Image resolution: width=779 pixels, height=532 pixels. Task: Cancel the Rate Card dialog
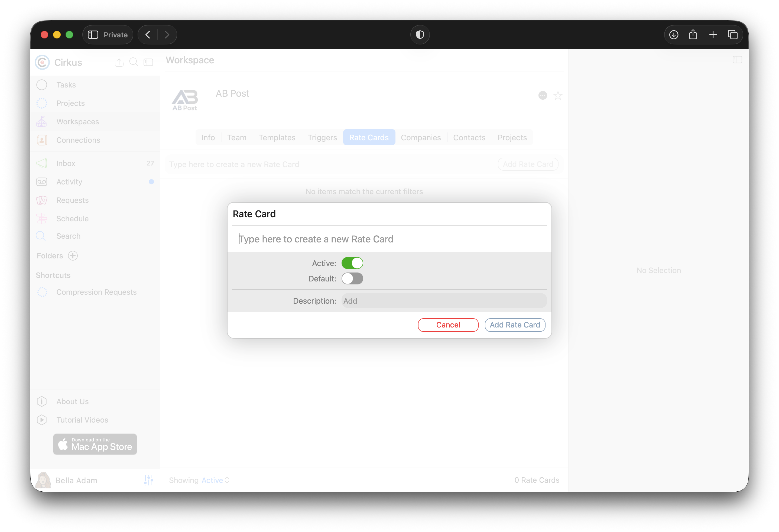pos(448,325)
